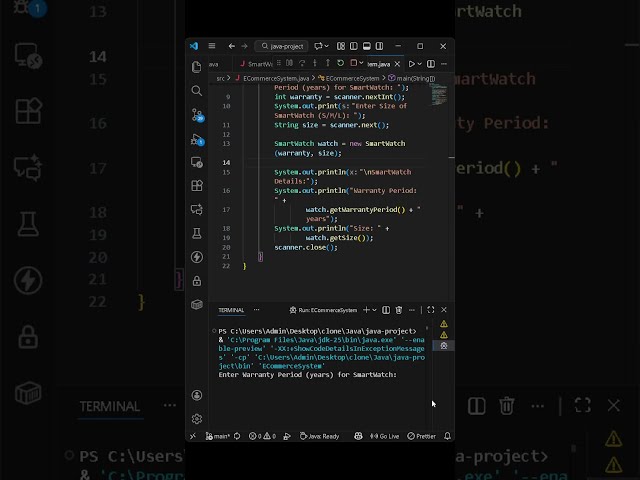Stop the debug session
Image resolution: width=640 pixels, height=480 pixels.
point(353,63)
